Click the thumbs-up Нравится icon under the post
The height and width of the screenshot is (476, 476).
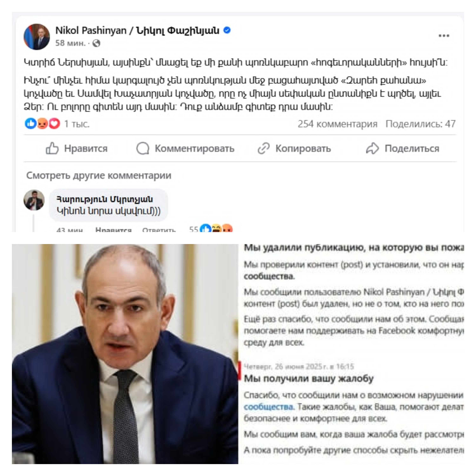click(52, 148)
